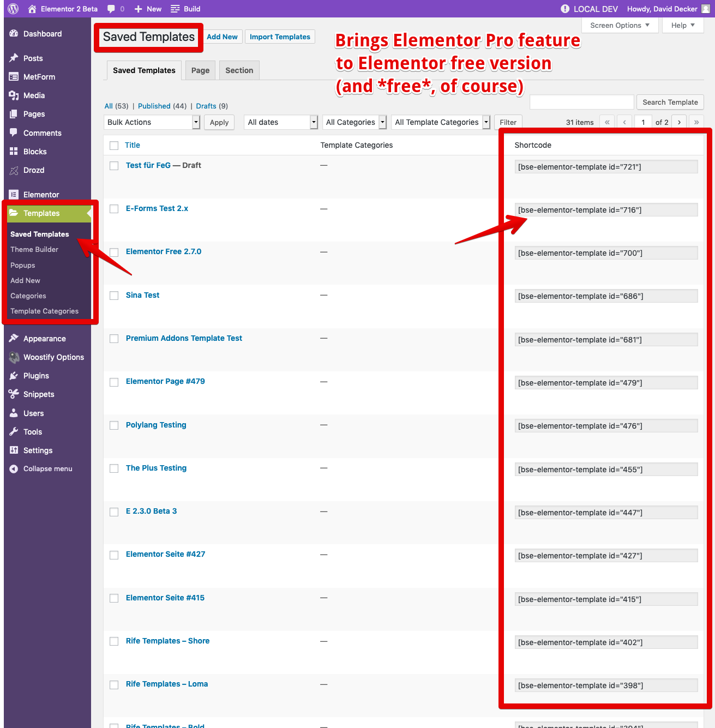
Task: Check the box for Elementor Page #479
Action: pyautogui.click(x=114, y=382)
